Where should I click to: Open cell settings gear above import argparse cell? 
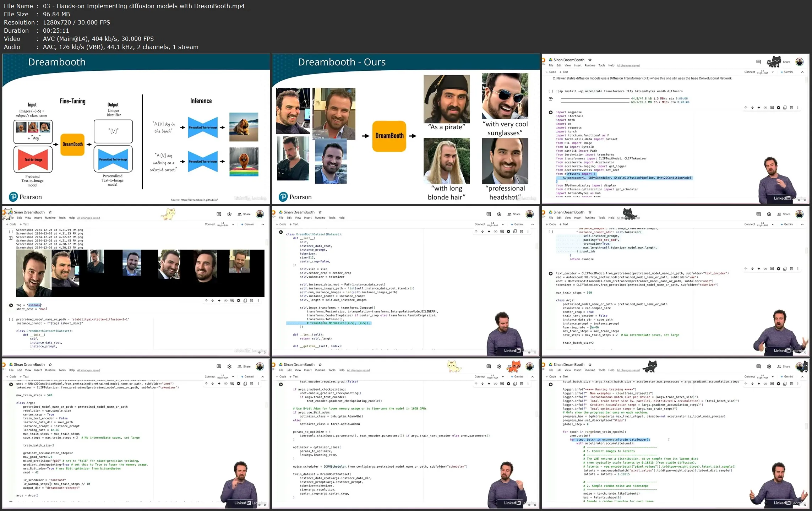point(778,108)
